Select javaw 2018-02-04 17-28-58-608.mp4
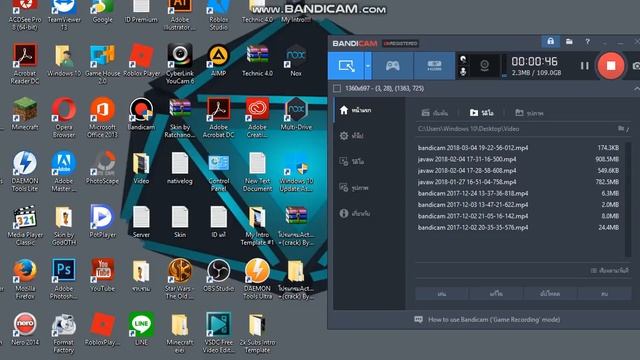 tap(518, 171)
